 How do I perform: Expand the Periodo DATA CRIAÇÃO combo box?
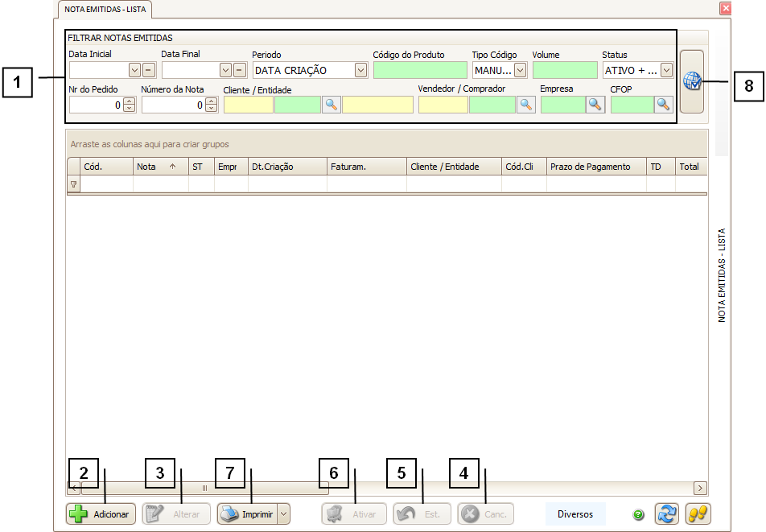pos(360,70)
